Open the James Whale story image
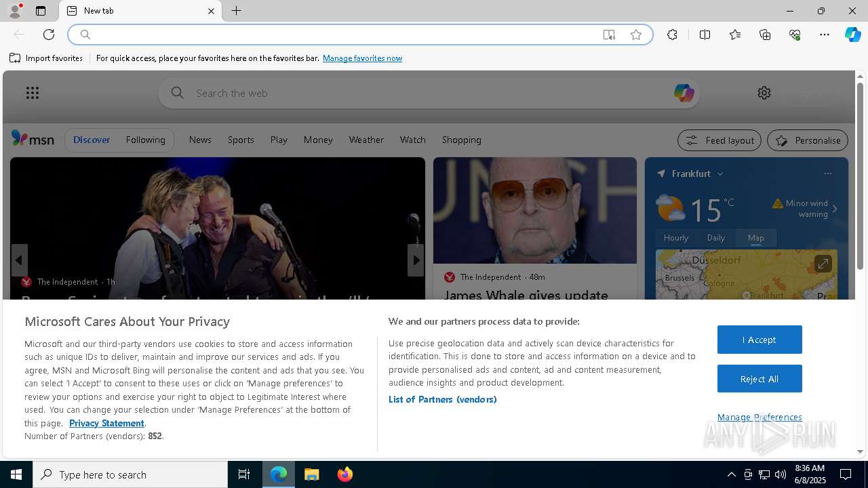This screenshot has width=868, height=488. click(535, 211)
